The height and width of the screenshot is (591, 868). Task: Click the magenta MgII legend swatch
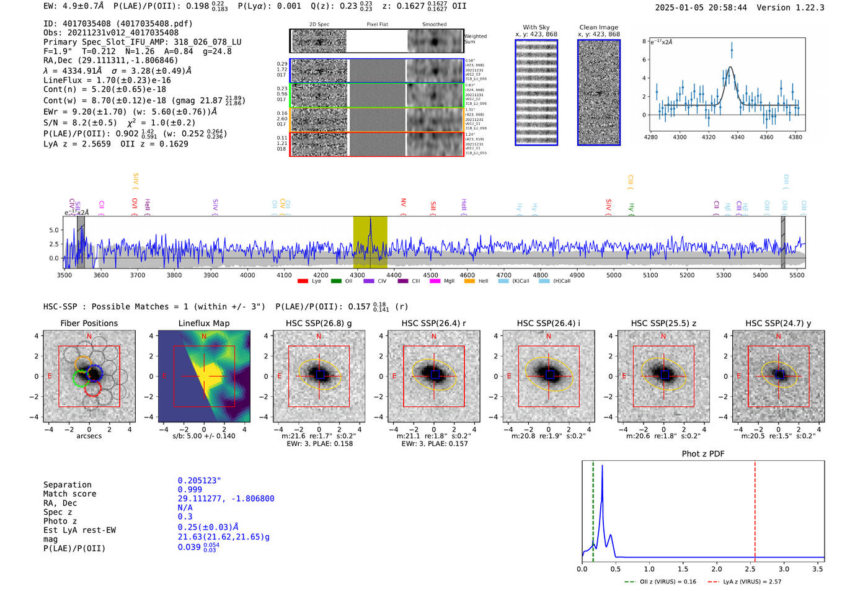(x=435, y=282)
